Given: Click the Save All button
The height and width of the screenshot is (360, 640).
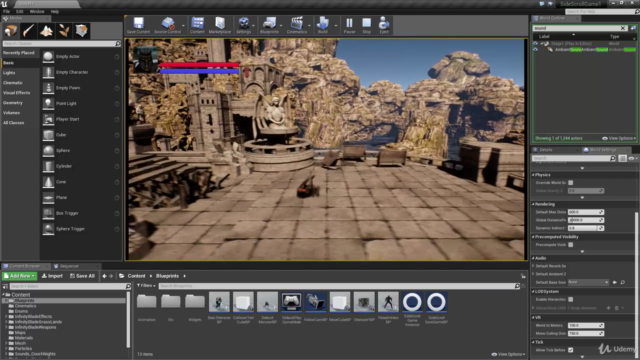Looking at the screenshot, I should click(x=82, y=276).
